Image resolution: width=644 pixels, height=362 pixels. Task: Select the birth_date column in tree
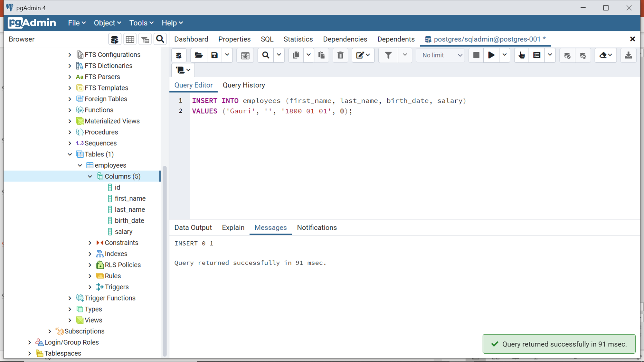129,221
